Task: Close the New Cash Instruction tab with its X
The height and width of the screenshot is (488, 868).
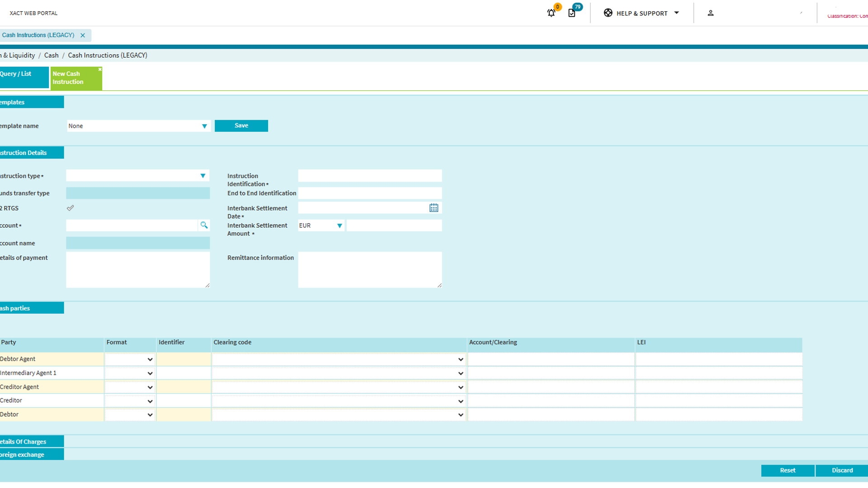Action: [x=100, y=70]
